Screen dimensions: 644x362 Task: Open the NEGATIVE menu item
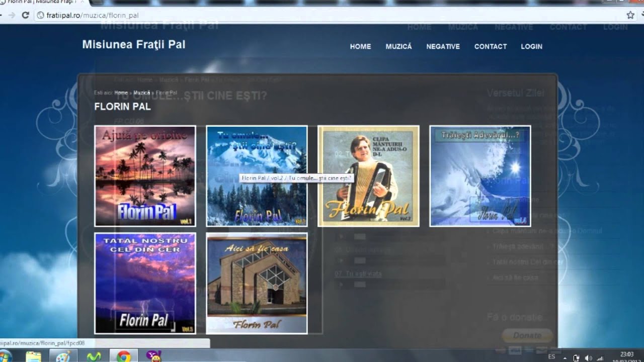tap(443, 46)
